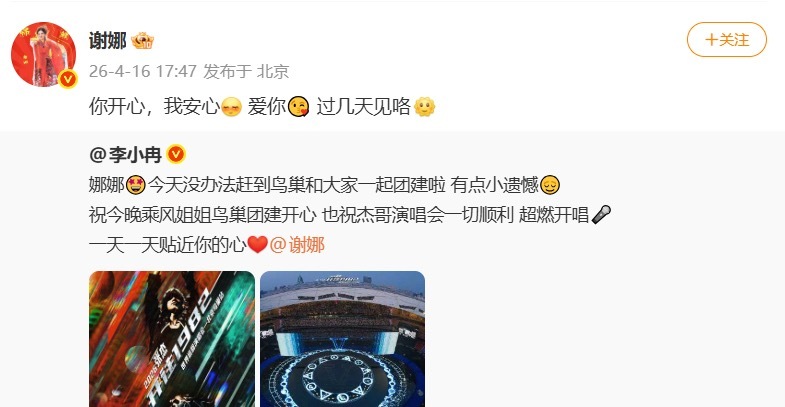Click the kissing face emoji after 爱你
Viewport: 785px width, 407px height.
point(298,107)
